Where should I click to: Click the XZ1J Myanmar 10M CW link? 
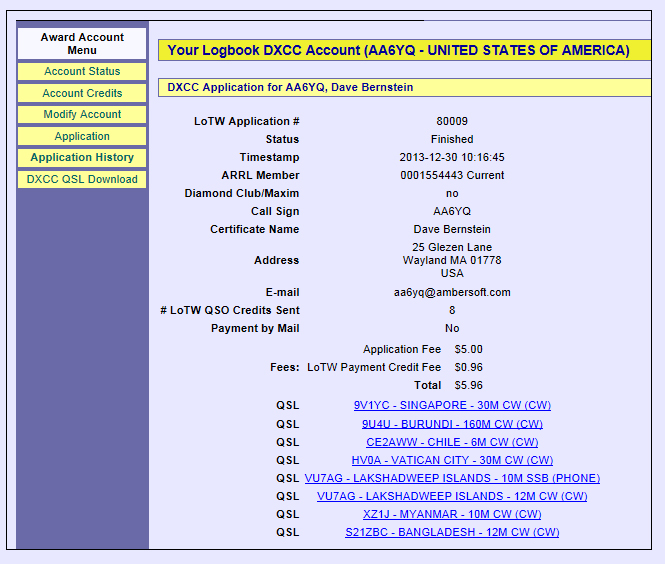point(452,514)
